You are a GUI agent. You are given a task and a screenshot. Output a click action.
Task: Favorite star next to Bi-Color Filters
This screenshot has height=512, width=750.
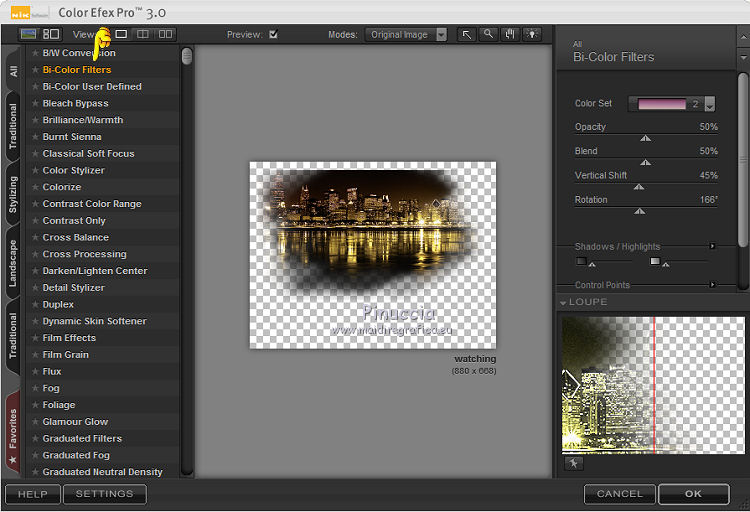click(35, 70)
